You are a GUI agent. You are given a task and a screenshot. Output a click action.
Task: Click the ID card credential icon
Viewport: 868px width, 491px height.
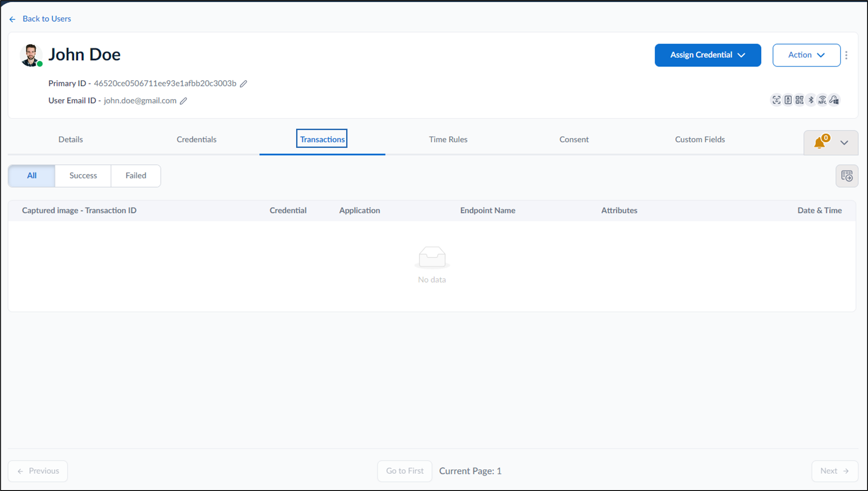pos(788,100)
